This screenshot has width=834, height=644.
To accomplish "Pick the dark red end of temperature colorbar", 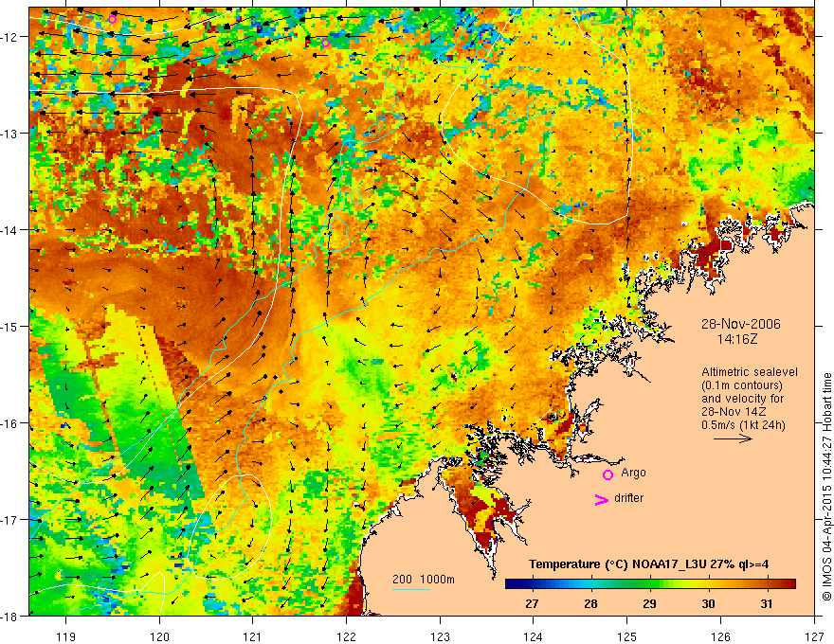I will [790, 584].
